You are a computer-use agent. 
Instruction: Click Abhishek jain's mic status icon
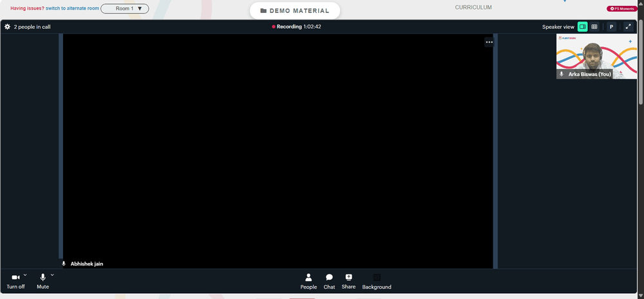coord(64,264)
